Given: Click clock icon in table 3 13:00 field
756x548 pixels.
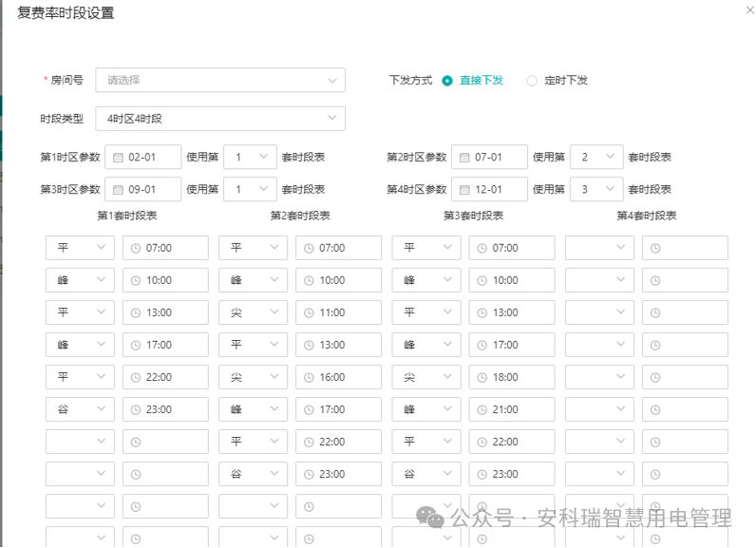Looking at the screenshot, I should pos(482,313).
